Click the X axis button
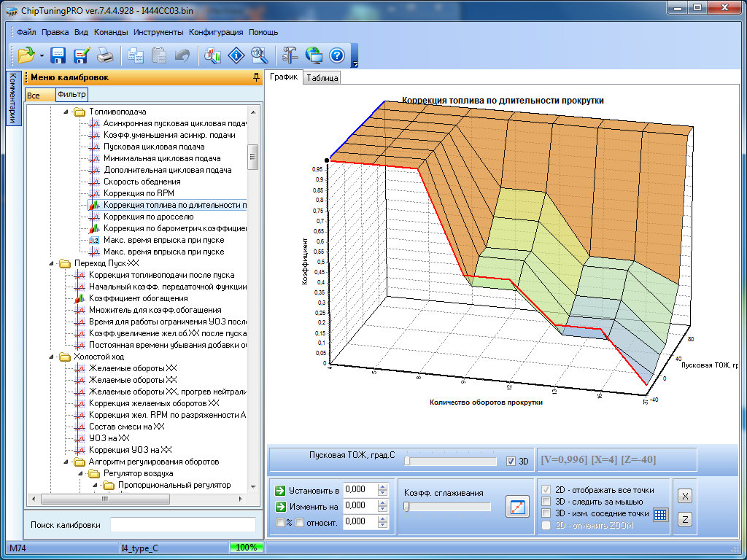 pyautogui.click(x=685, y=496)
